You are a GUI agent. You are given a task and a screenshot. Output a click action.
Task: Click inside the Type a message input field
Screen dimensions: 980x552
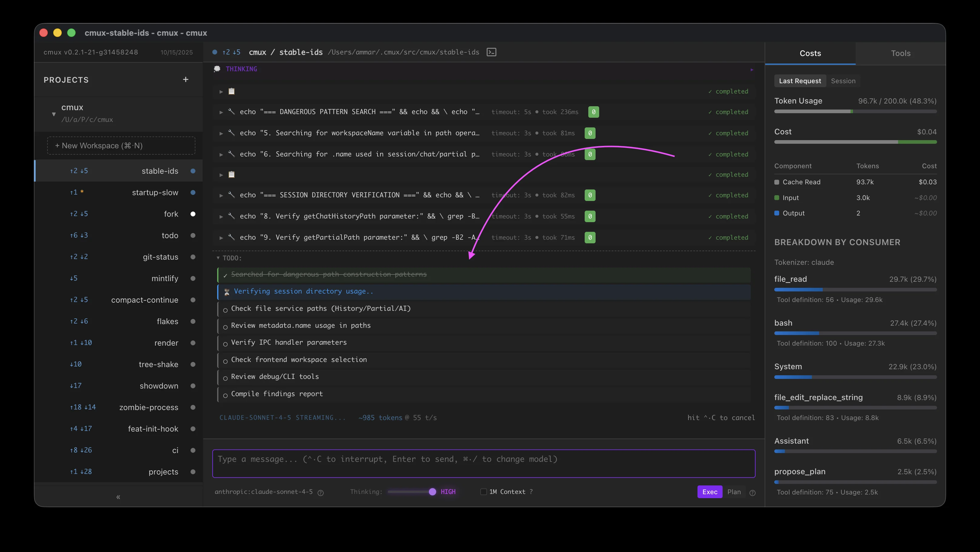[483, 463]
